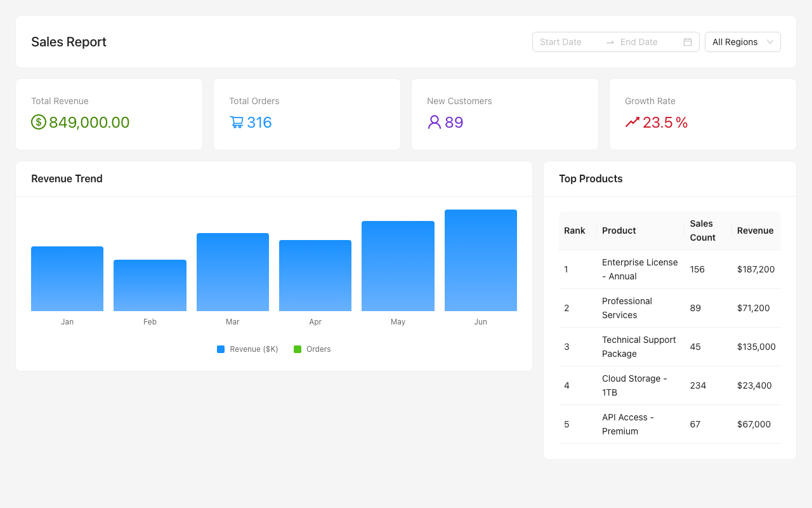Expand the Revenue Trend panel header
The image size is (812, 508).
(x=67, y=178)
